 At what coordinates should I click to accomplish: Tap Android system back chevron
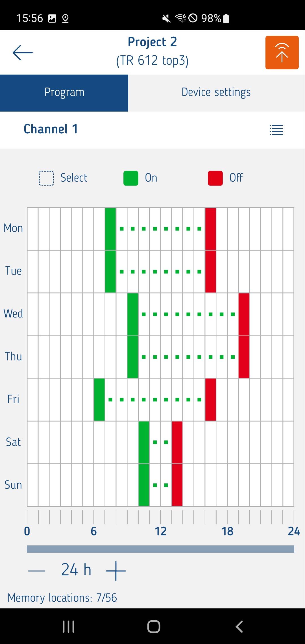[239, 626]
